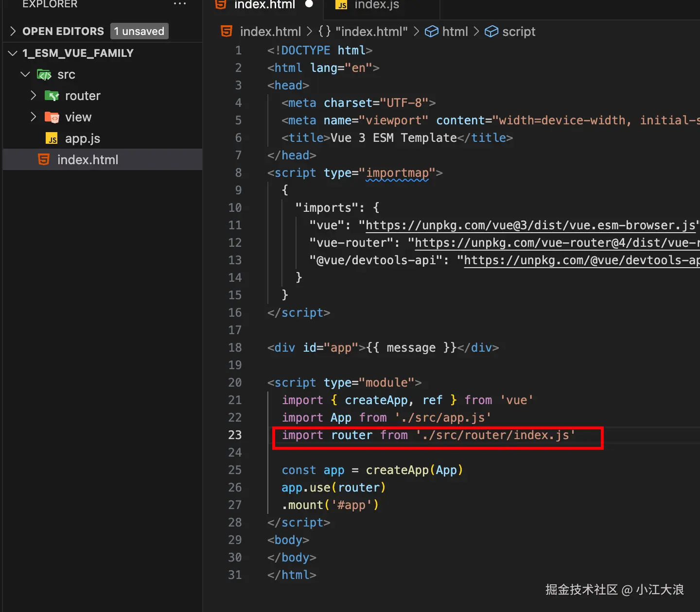This screenshot has height=612, width=700.
Task: Click the './src/router/index.js' import path
Action: 495,435
